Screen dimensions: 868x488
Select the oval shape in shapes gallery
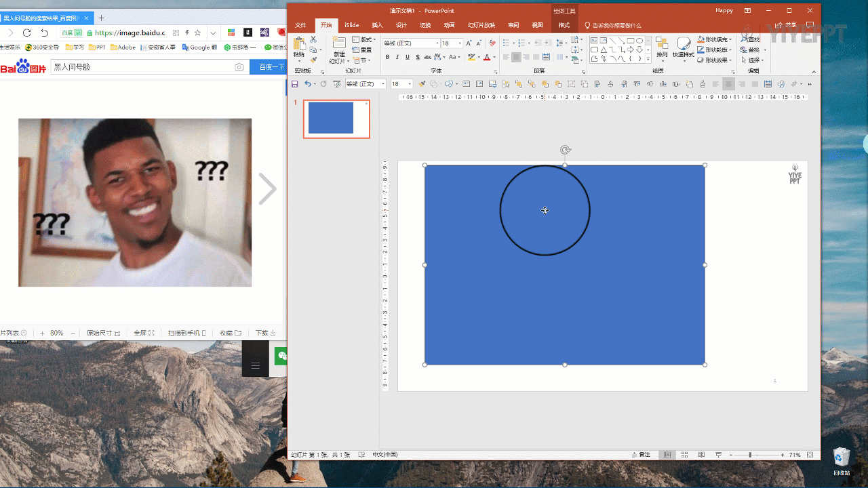click(x=639, y=41)
